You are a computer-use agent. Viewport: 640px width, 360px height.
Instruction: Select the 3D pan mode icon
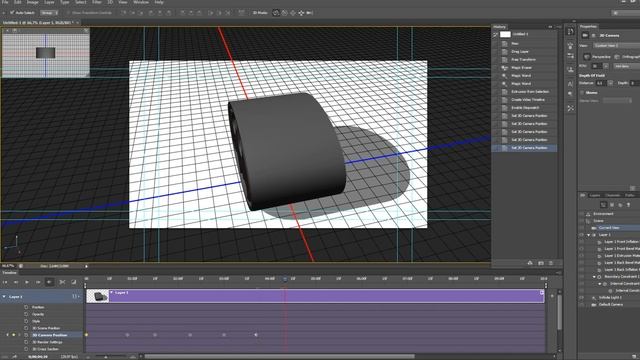pos(293,13)
